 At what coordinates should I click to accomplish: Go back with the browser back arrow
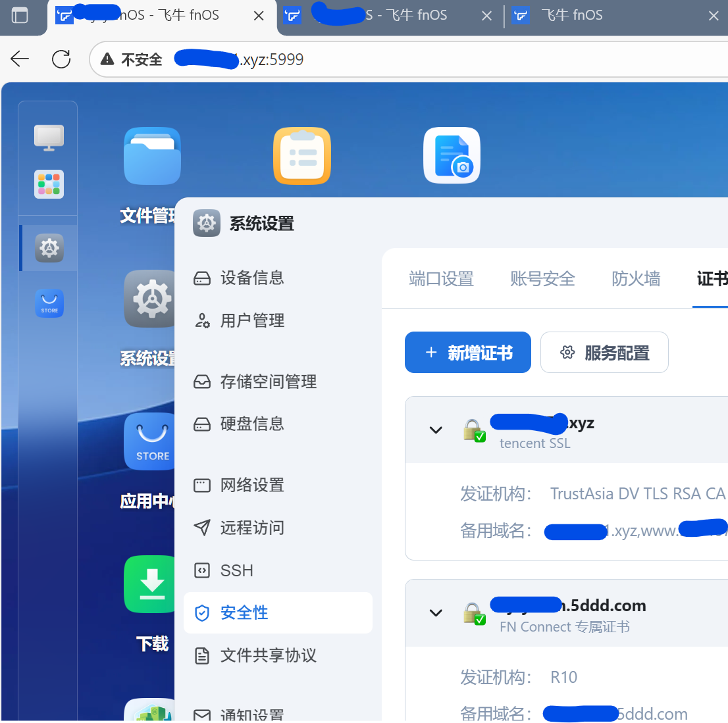coord(20,59)
